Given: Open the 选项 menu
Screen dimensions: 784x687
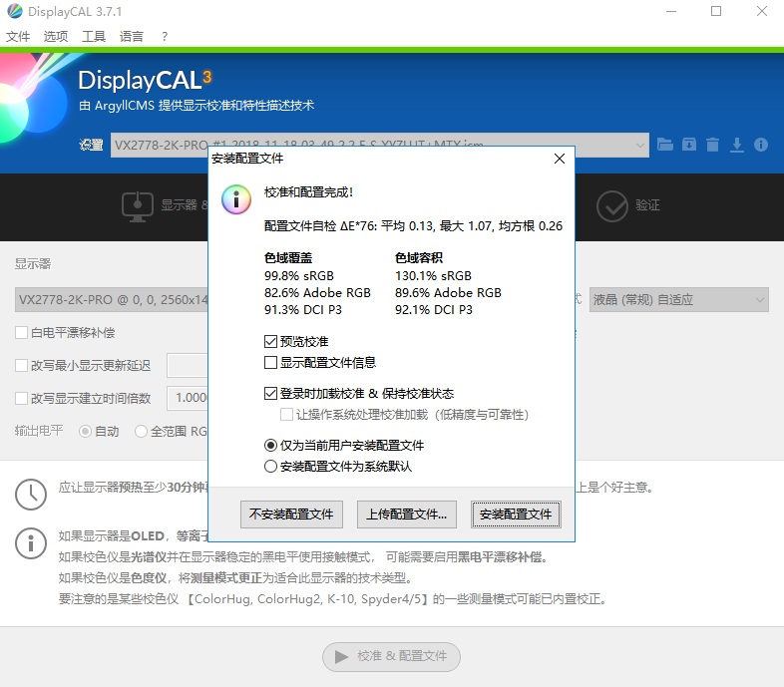Looking at the screenshot, I should [56, 36].
